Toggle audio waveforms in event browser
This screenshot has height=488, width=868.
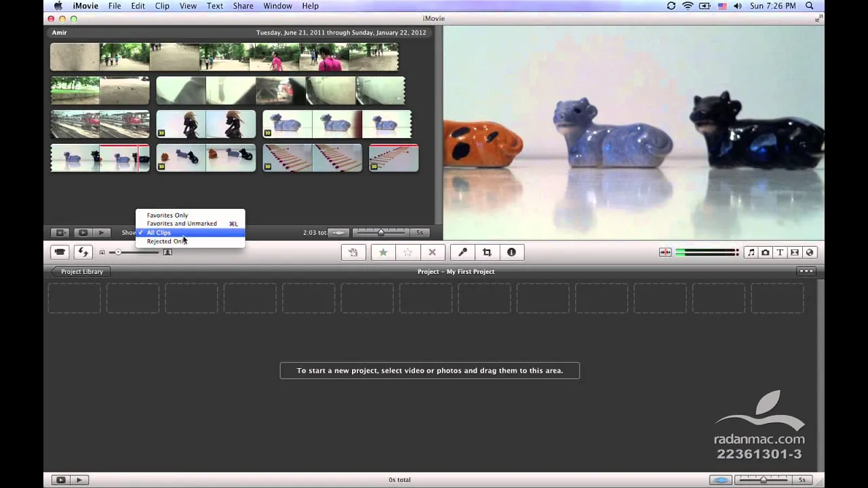tap(338, 232)
